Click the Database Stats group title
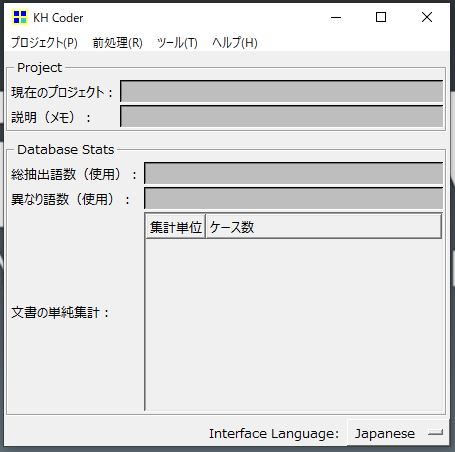Screen dimensions: 455x452 coord(66,149)
